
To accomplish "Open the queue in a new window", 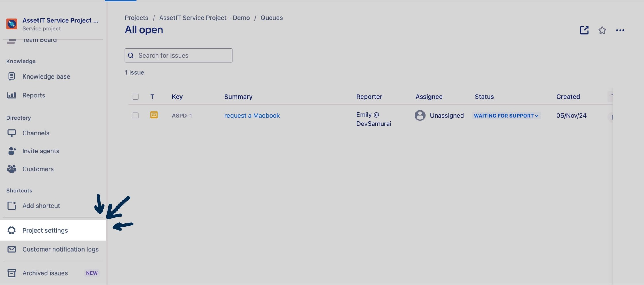I will point(584,30).
